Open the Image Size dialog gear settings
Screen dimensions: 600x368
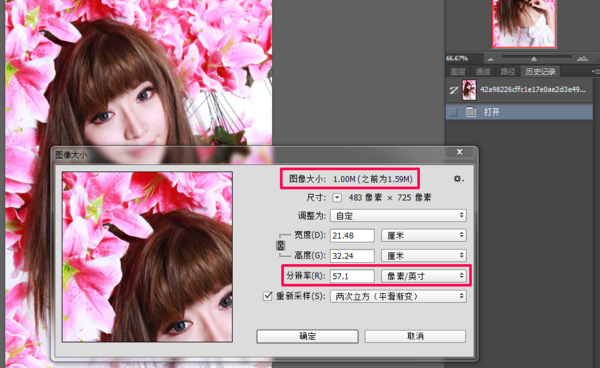tap(458, 179)
